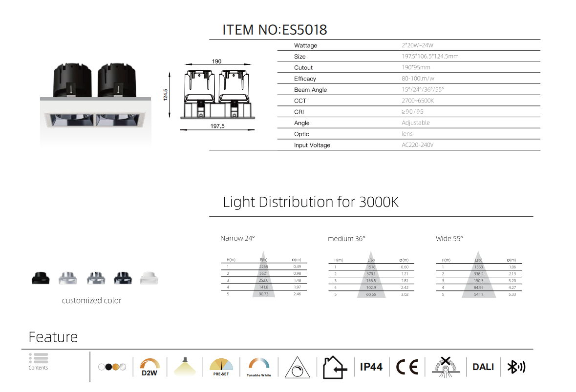Select the ≥90/95 CRI value

(x=412, y=112)
